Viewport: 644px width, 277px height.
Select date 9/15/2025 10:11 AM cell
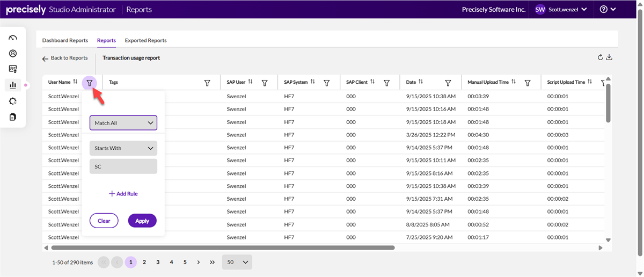point(431,161)
